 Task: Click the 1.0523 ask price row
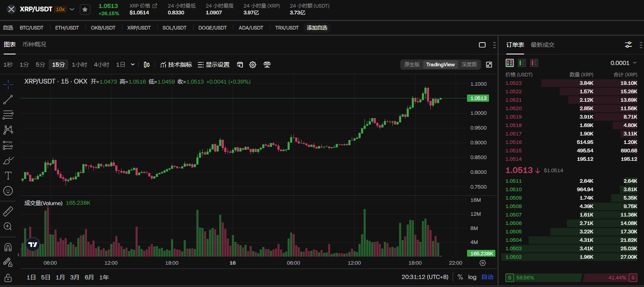513,83
